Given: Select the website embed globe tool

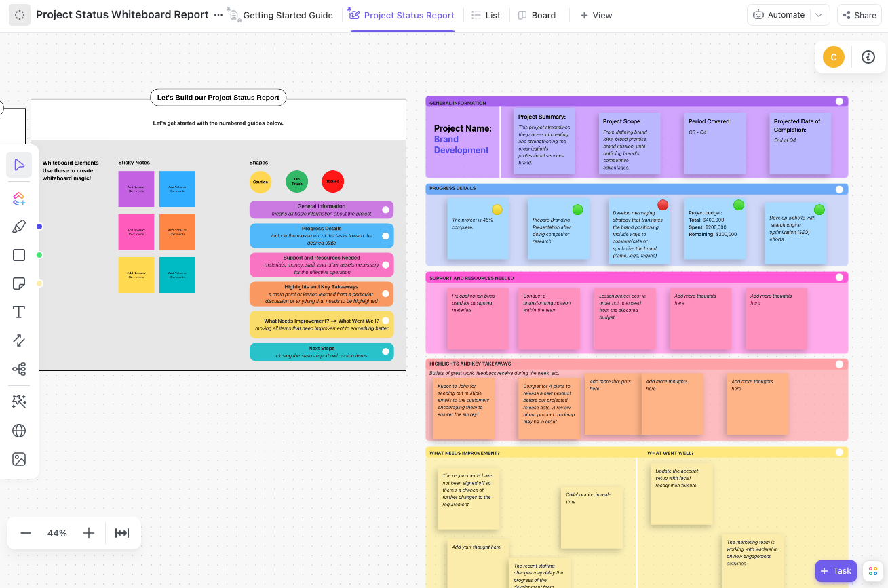Looking at the screenshot, I should (x=19, y=431).
